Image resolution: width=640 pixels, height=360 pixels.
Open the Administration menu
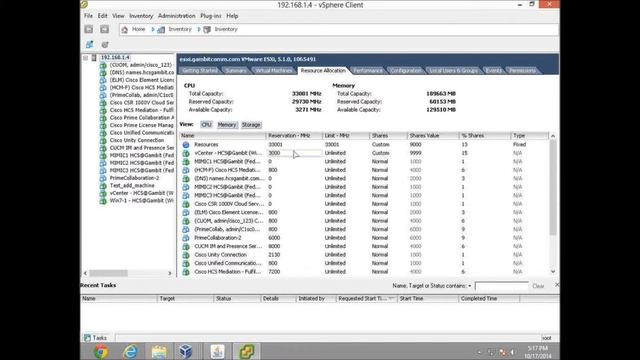tap(177, 16)
